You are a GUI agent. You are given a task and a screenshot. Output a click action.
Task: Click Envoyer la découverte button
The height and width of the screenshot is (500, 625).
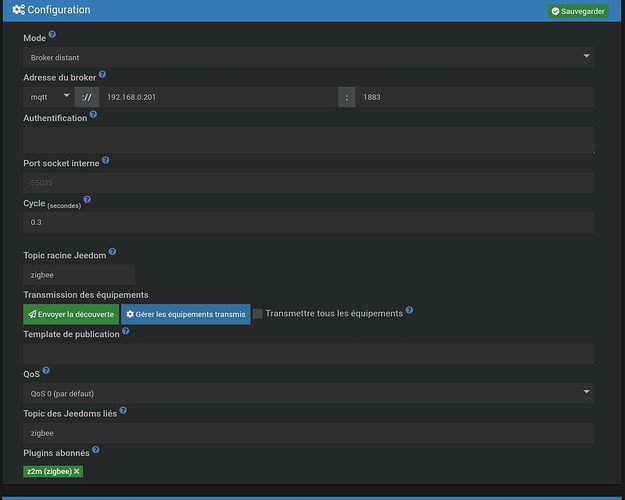[71, 314]
